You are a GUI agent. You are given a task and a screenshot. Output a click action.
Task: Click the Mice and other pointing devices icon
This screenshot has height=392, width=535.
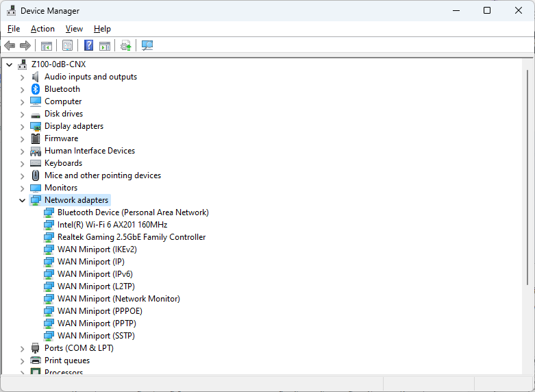pyautogui.click(x=36, y=175)
